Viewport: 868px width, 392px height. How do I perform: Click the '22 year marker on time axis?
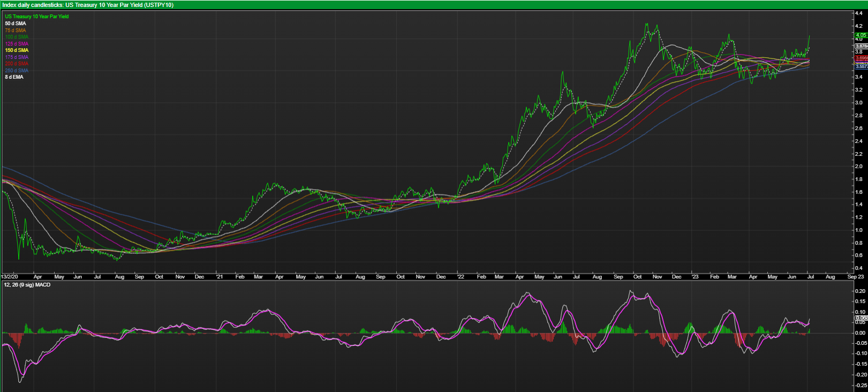point(461,277)
